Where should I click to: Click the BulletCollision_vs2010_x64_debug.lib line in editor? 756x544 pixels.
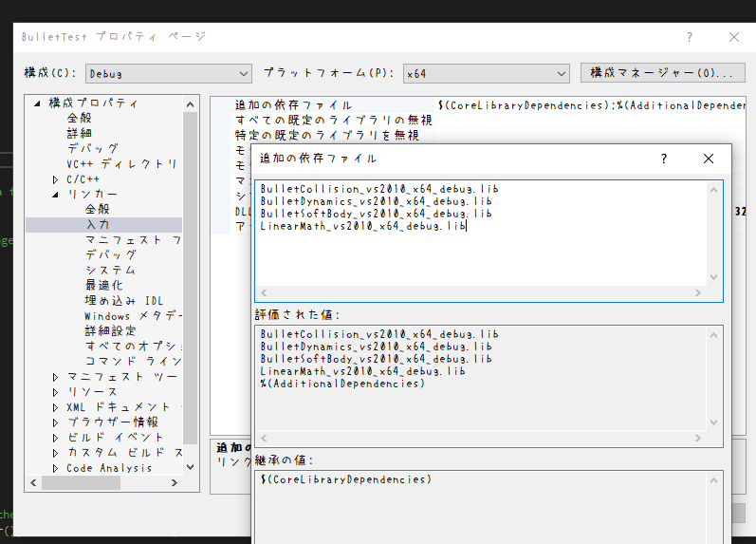coord(379,189)
